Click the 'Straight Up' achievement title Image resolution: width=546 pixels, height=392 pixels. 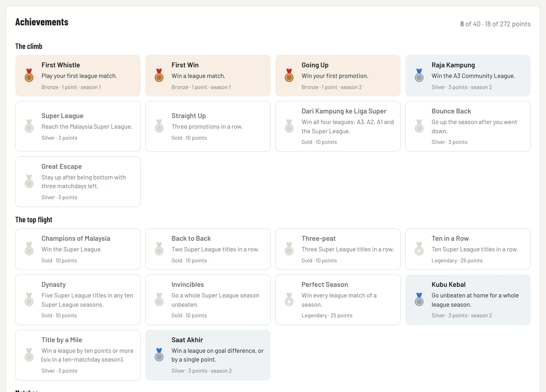pos(189,116)
